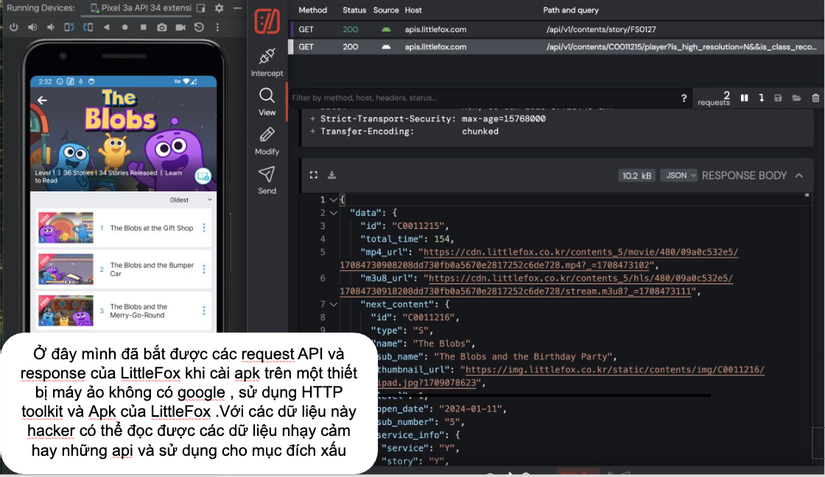Clear all requests with trash icon
The width and height of the screenshot is (825, 477).
(816, 98)
